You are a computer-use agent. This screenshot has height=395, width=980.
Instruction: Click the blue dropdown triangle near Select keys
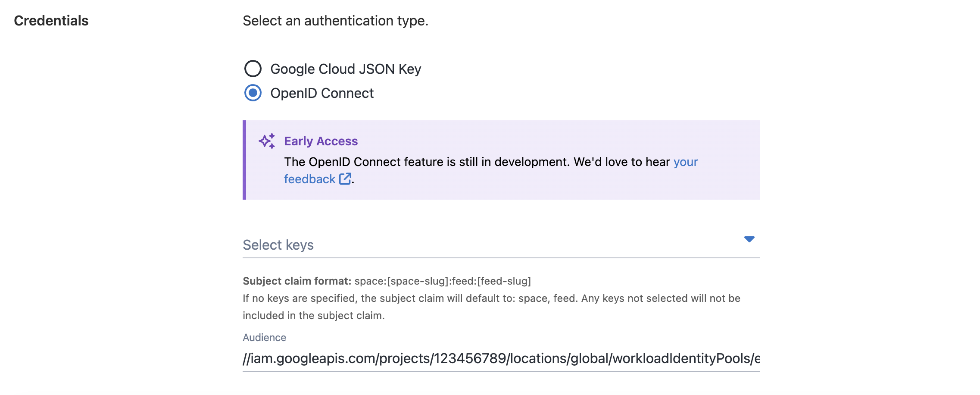coord(749,238)
